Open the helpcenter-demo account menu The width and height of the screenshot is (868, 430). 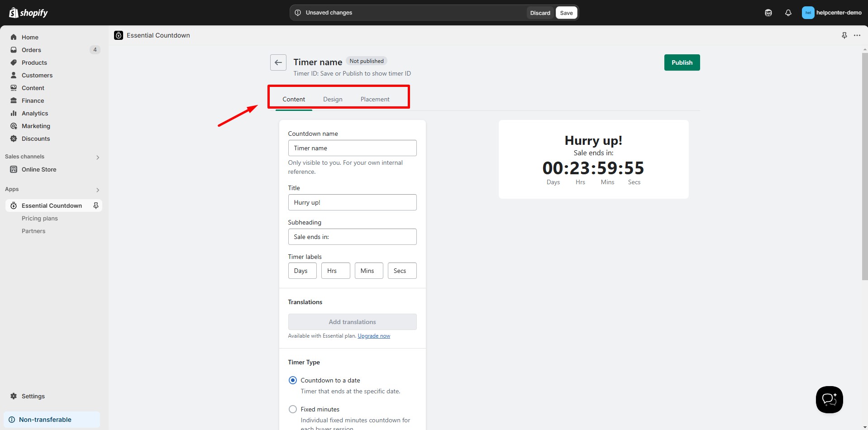point(831,13)
